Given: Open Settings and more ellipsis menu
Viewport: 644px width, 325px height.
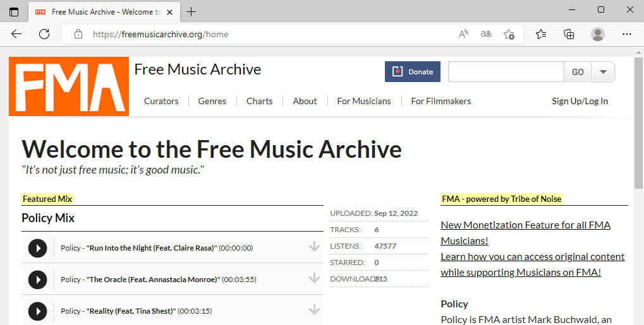Looking at the screenshot, I should pos(627,34).
